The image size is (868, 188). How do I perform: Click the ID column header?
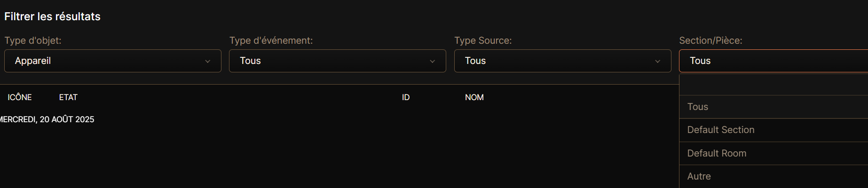[406, 97]
